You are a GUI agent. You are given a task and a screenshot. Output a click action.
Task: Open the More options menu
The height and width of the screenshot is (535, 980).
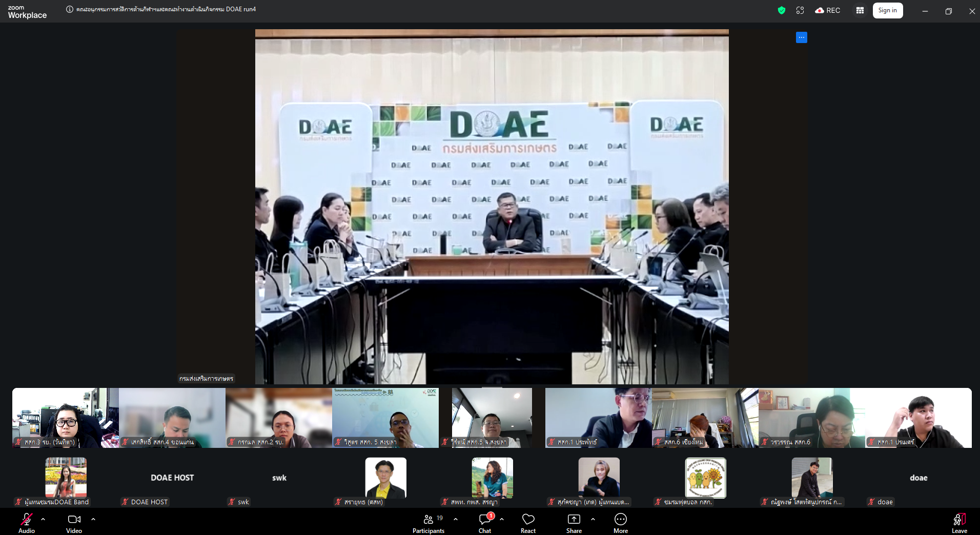(620, 523)
